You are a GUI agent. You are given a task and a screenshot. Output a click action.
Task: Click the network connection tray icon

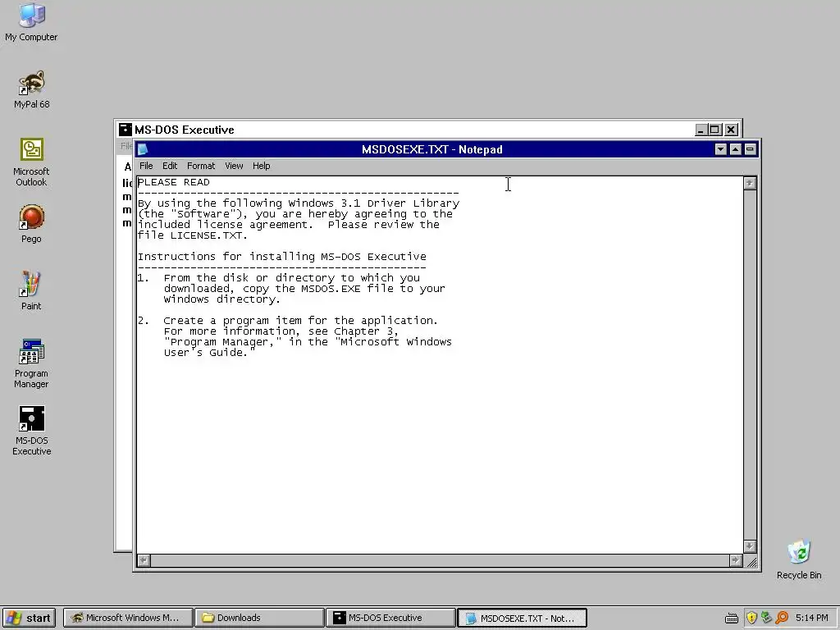pyautogui.click(x=767, y=618)
